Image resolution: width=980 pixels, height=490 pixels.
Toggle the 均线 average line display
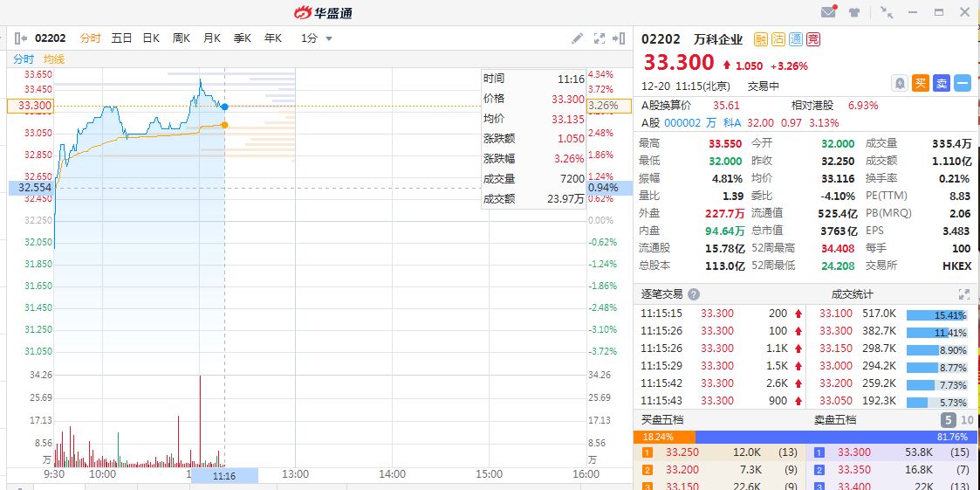pos(54,59)
